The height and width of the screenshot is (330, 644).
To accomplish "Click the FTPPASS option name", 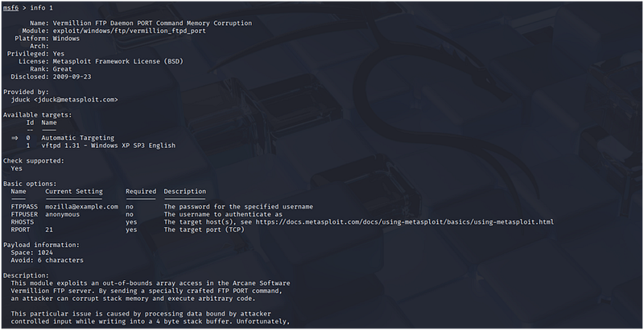I will pyautogui.click(x=24, y=207).
